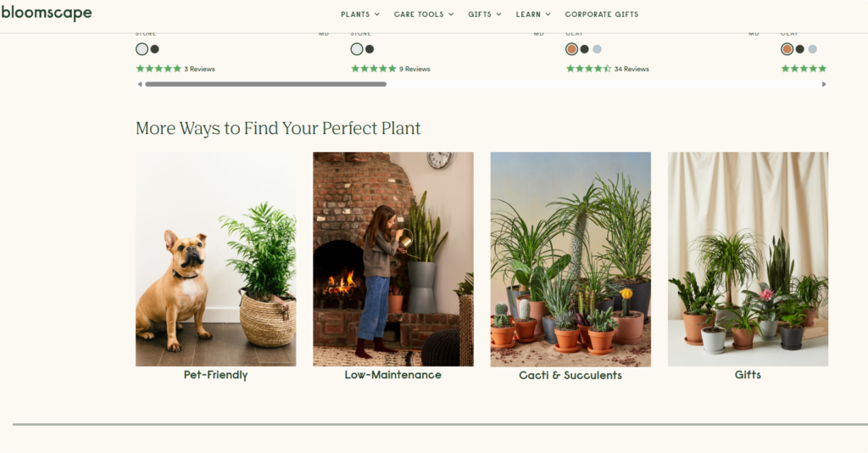Click the star rating beside 9 Reviews
The width and height of the screenshot is (868, 453).
(x=374, y=69)
